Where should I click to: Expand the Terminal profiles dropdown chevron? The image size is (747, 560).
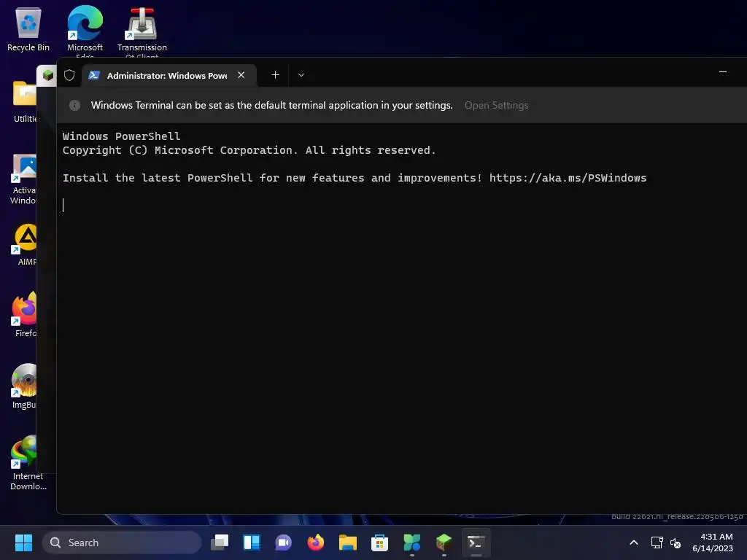click(301, 75)
